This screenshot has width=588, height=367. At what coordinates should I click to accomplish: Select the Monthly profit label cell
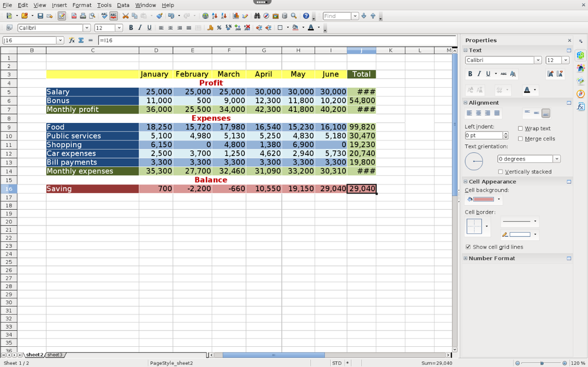(92, 110)
